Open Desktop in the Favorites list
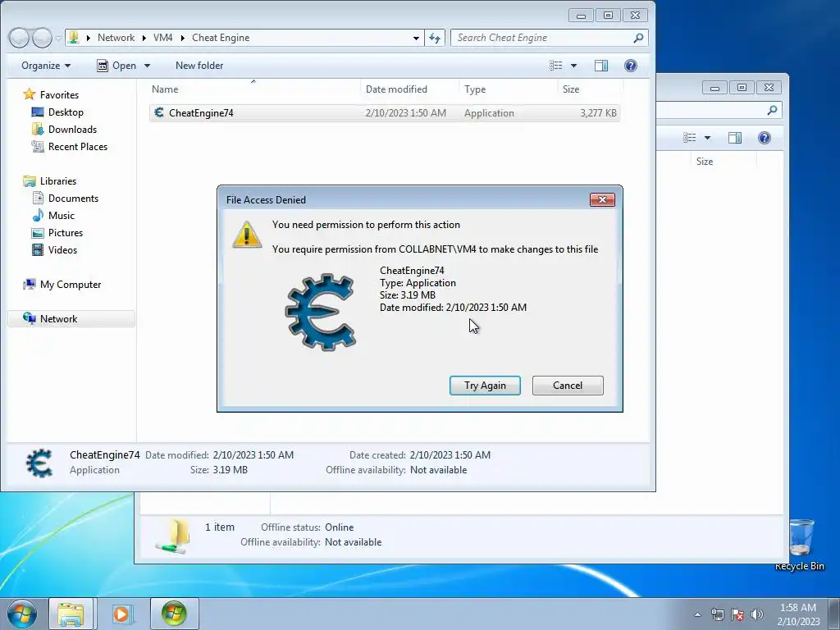Image resolution: width=840 pixels, height=630 pixels. coord(66,112)
